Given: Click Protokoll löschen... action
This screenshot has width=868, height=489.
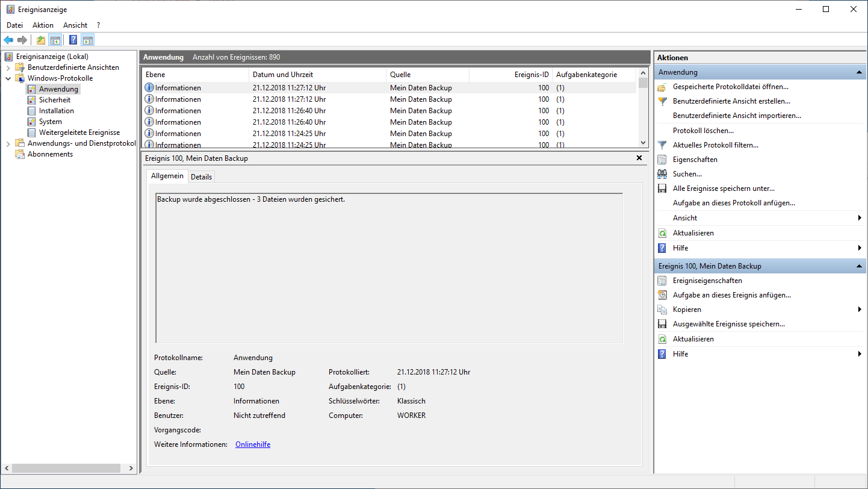Looking at the screenshot, I should 703,131.
